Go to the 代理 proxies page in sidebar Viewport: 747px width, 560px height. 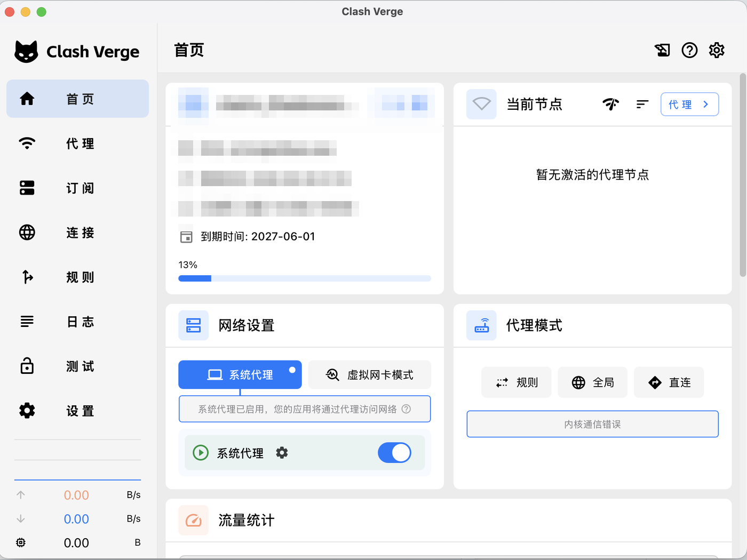point(77,143)
